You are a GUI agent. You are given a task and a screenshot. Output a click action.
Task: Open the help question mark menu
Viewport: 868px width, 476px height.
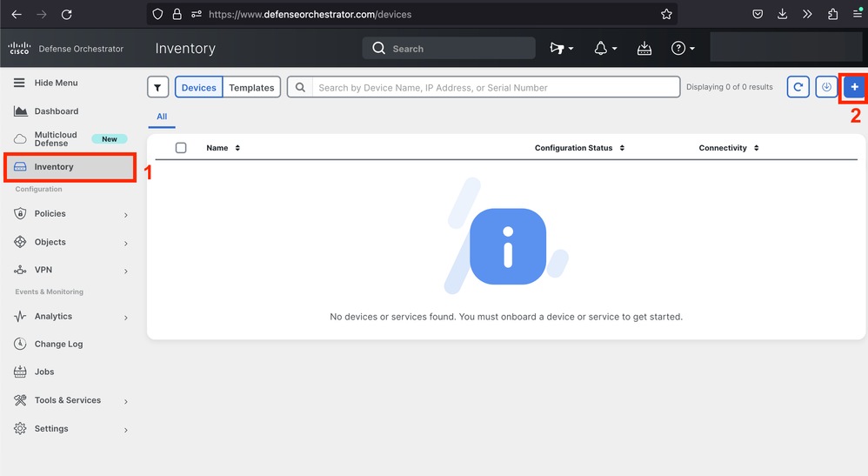(682, 48)
